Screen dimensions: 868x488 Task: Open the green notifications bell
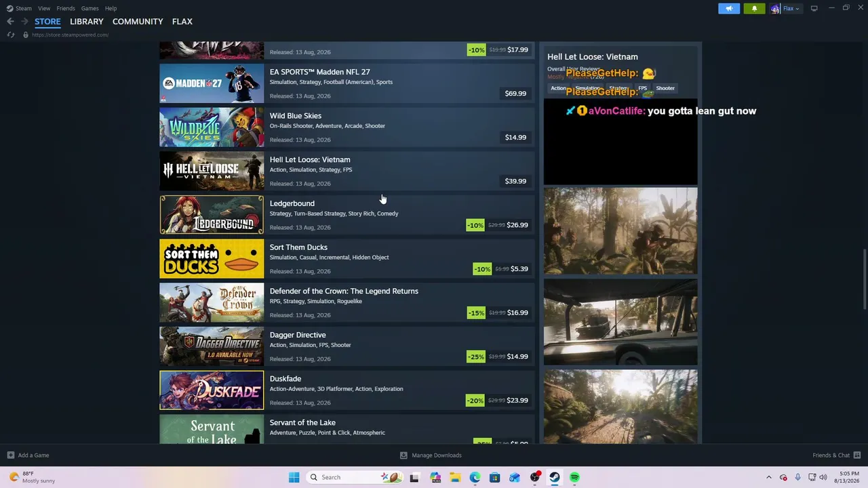(x=755, y=9)
